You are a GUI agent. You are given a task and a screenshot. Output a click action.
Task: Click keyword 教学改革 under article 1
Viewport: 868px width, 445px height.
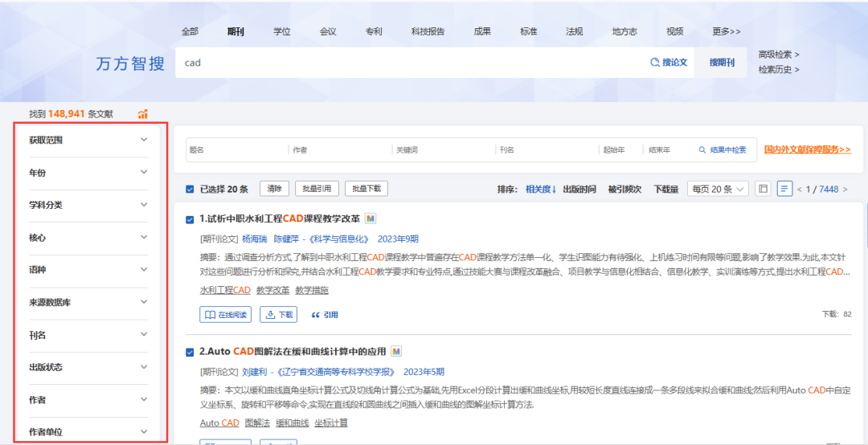(x=273, y=290)
